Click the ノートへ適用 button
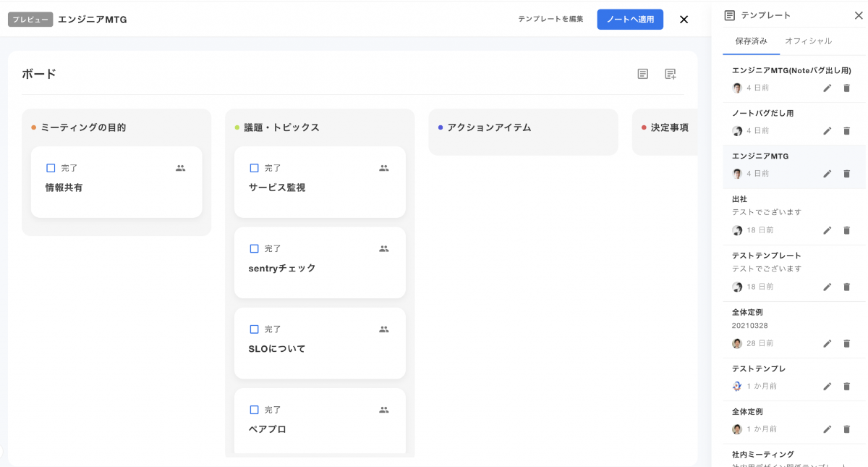The image size is (868, 467). tap(630, 20)
